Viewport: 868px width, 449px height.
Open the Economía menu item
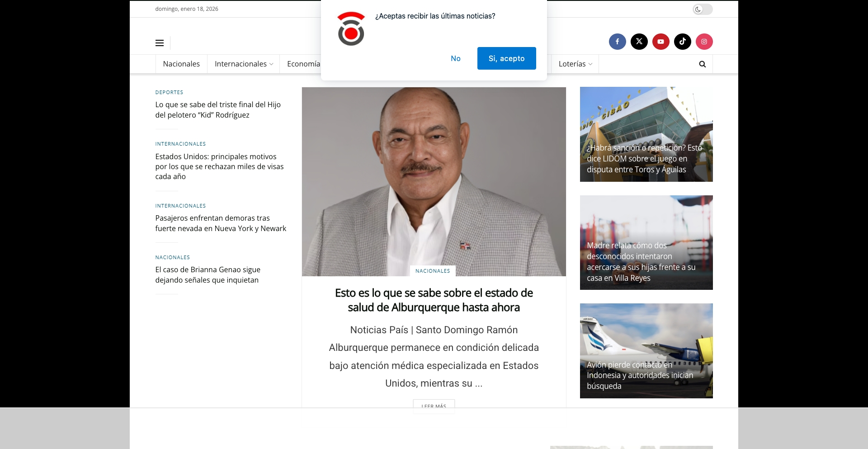[x=304, y=64]
